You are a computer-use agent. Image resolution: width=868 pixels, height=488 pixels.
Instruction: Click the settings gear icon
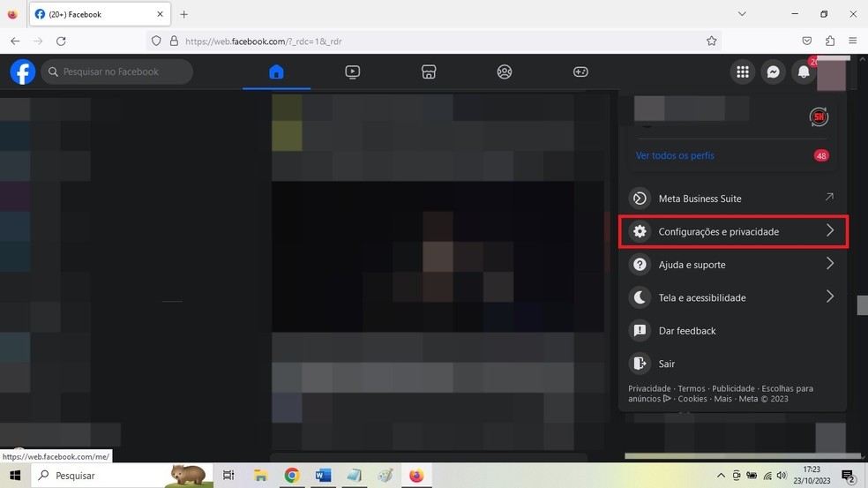pyautogui.click(x=640, y=231)
